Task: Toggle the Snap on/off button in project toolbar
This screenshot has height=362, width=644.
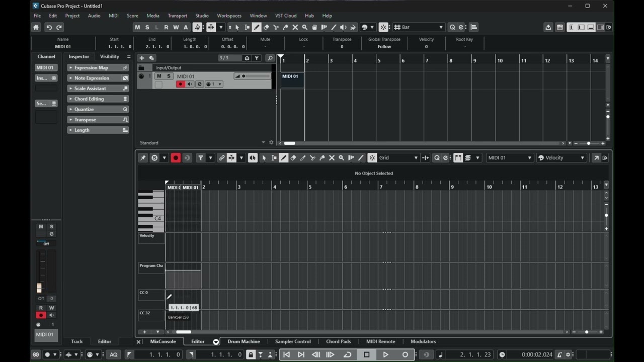Action: [x=383, y=27]
